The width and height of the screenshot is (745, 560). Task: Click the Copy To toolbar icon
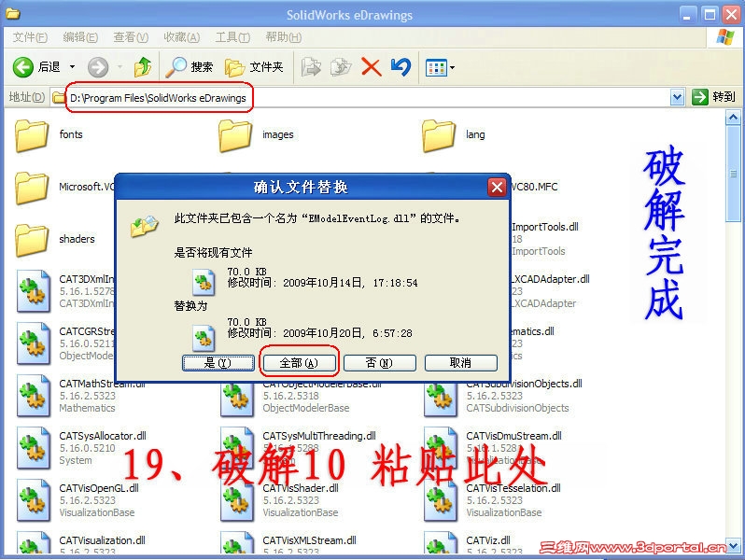[341, 67]
